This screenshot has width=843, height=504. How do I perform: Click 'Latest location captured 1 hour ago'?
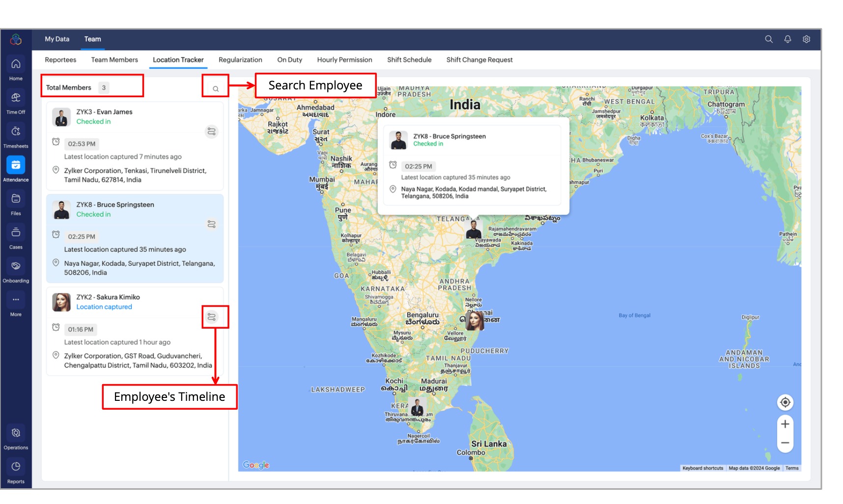click(x=117, y=342)
